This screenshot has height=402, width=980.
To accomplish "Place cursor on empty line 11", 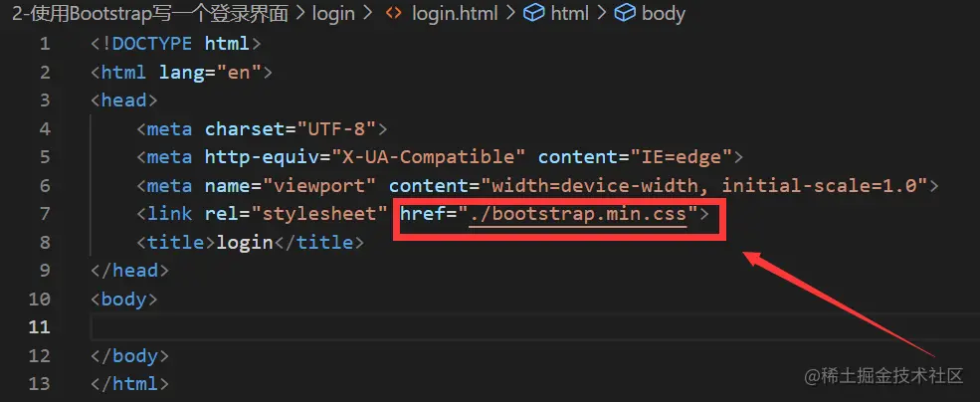I will [x=535, y=327].
